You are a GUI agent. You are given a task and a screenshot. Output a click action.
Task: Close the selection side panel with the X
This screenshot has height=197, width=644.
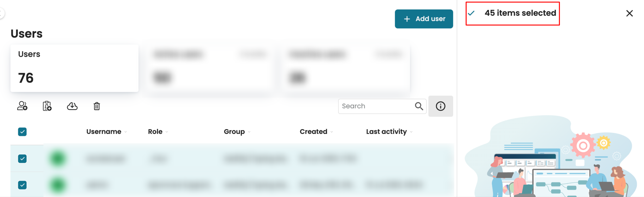pyautogui.click(x=630, y=13)
